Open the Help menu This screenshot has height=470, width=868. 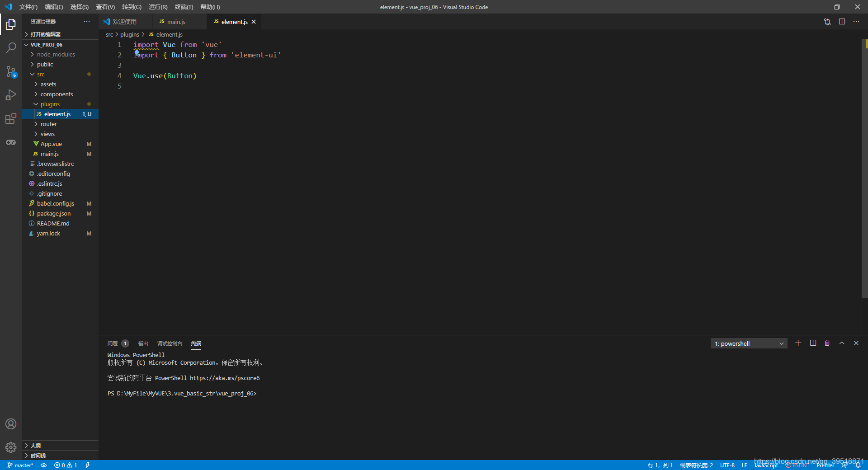click(x=210, y=7)
